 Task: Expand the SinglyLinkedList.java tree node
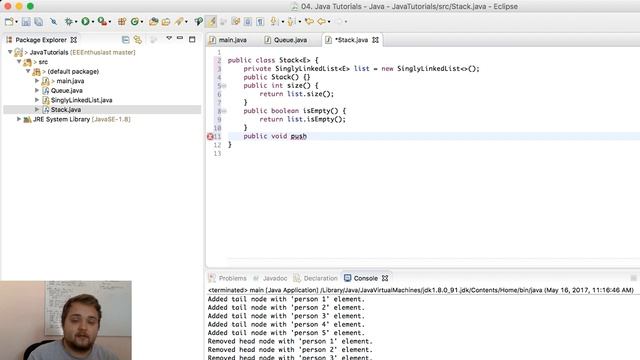point(37,100)
